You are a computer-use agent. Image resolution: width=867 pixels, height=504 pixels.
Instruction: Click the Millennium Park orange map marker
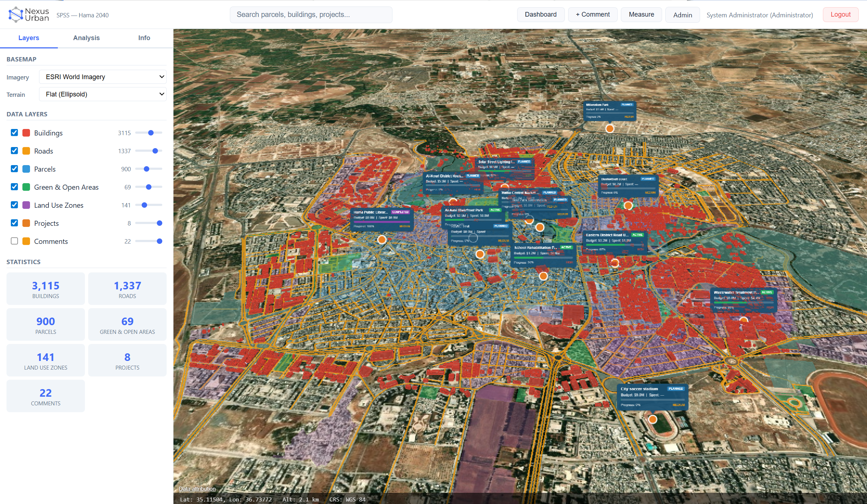coord(610,128)
